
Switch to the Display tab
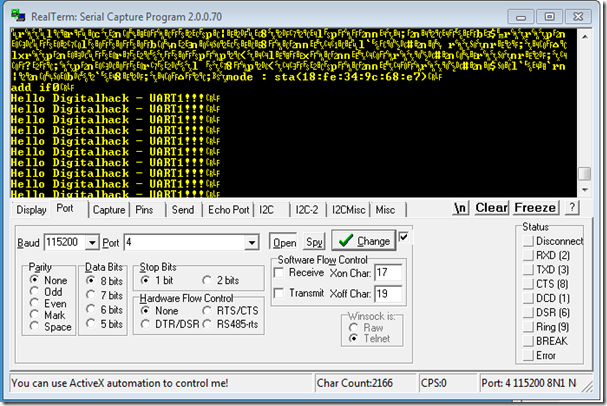(31, 210)
